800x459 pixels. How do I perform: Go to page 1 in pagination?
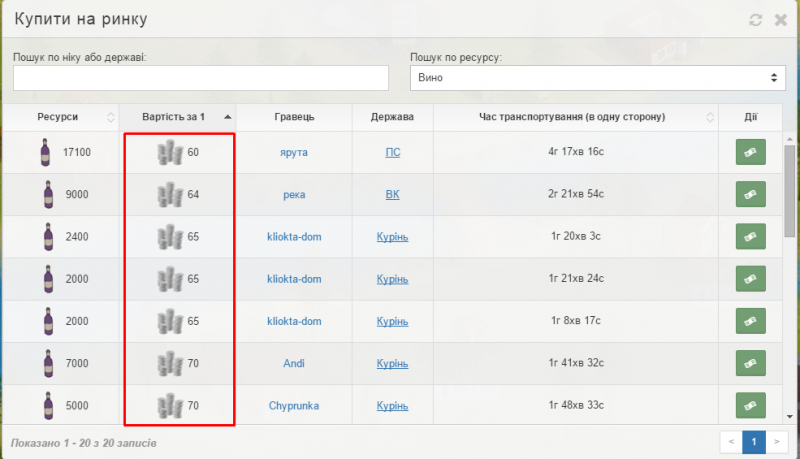753,440
